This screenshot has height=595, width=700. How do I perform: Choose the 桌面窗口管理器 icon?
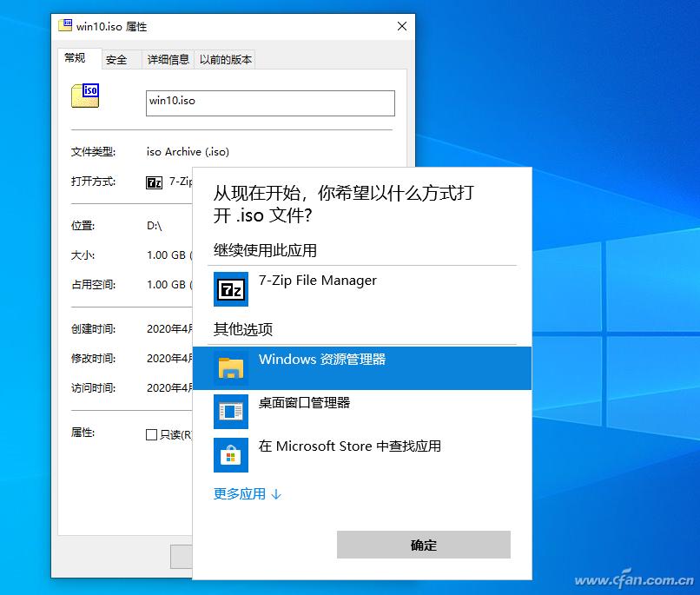coord(230,411)
